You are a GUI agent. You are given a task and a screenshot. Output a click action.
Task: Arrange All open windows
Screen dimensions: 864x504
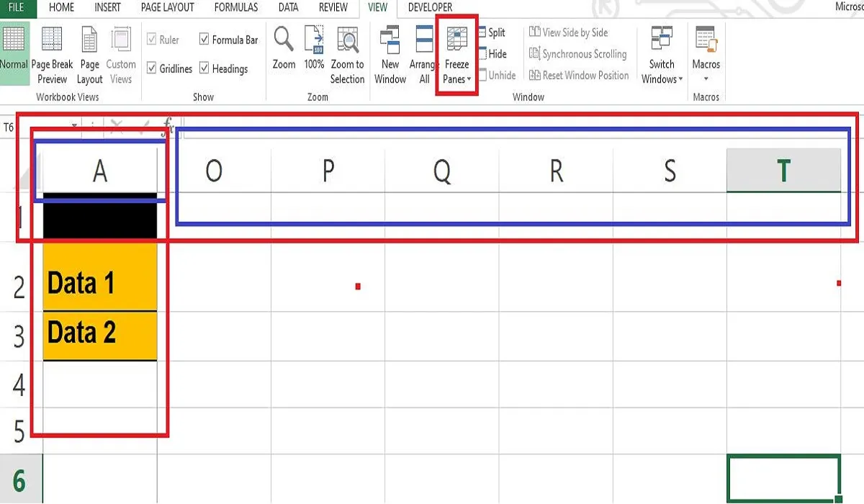coord(423,56)
